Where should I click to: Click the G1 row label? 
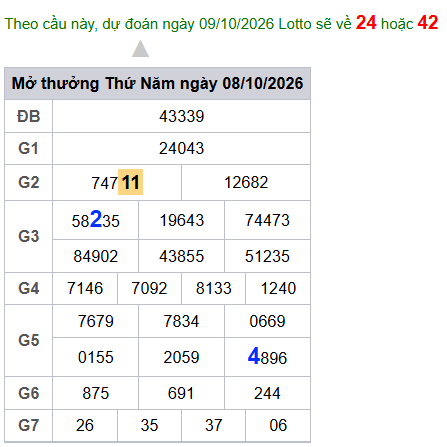pyautogui.click(x=28, y=149)
